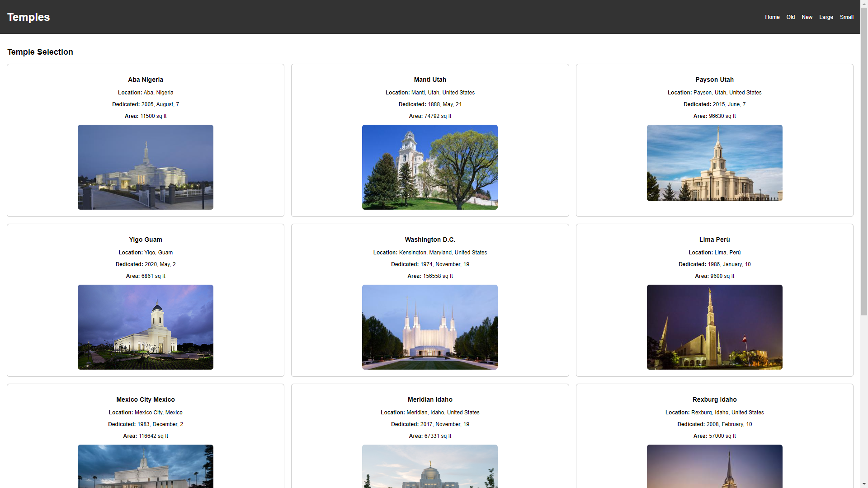Click the Temples header title
868x488 pixels.
coord(28,17)
